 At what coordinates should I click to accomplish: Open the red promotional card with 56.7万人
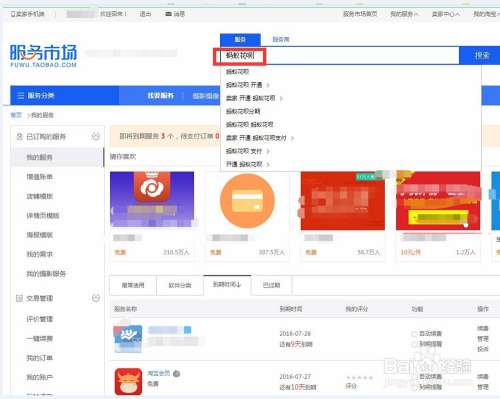click(x=343, y=201)
